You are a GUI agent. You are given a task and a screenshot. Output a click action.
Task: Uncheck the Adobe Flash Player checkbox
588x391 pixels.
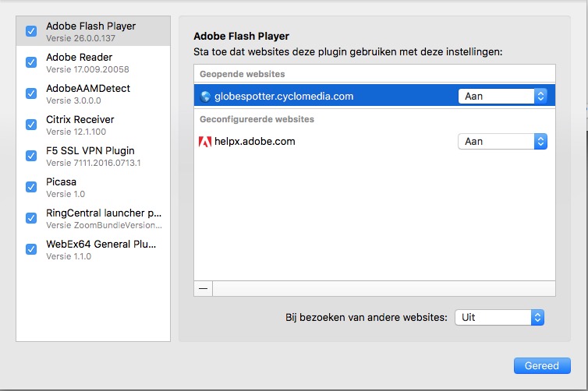pyautogui.click(x=31, y=31)
